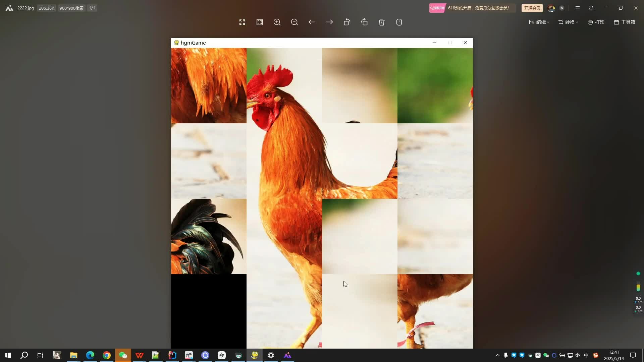Pin the viewer window on top
This screenshot has width=644, height=362.
click(x=591, y=8)
